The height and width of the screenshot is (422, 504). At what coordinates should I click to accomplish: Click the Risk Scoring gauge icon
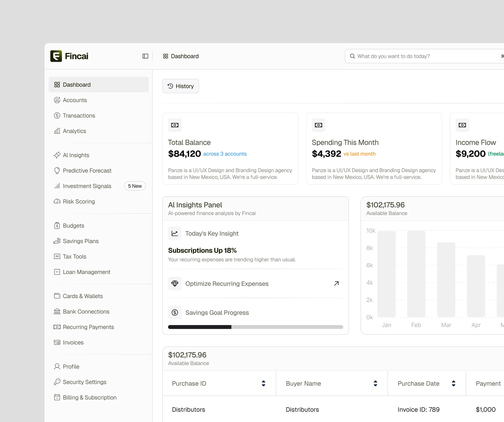coord(57,201)
